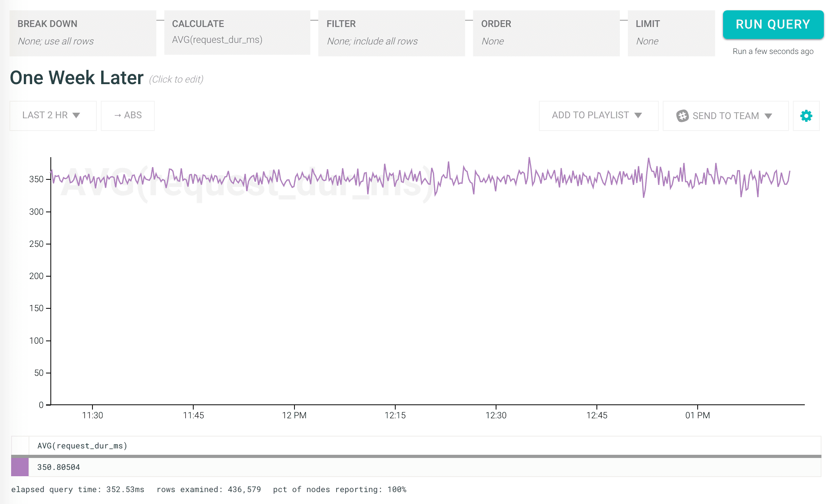Click the 12:30 tick on time axis
831x504 pixels.
pyautogui.click(x=496, y=415)
